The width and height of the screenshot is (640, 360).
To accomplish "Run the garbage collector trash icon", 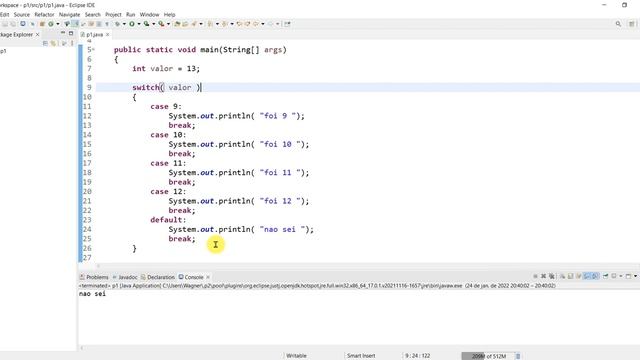I will point(518,356).
